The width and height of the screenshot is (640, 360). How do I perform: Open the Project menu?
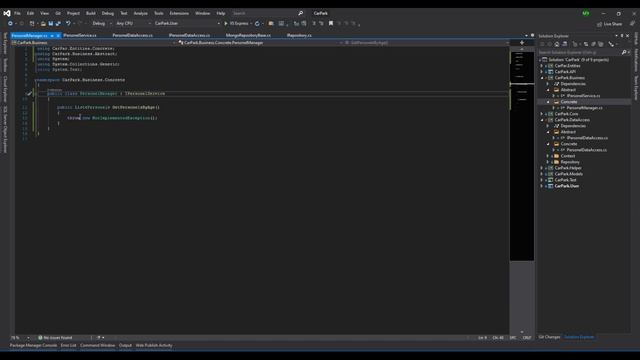[73, 13]
